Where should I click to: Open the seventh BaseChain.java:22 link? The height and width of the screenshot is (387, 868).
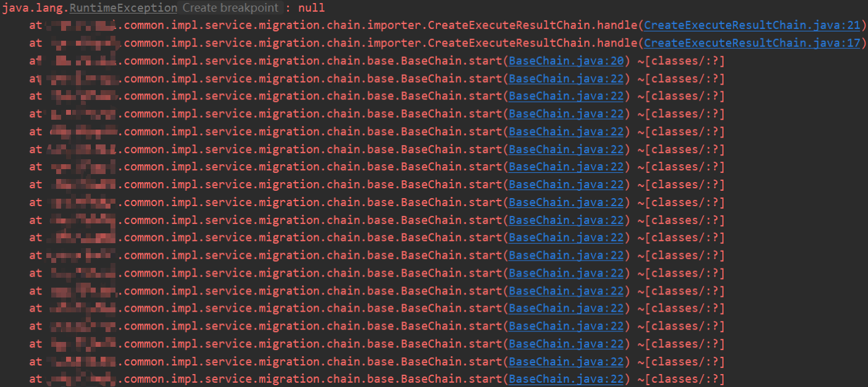(567, 185)
